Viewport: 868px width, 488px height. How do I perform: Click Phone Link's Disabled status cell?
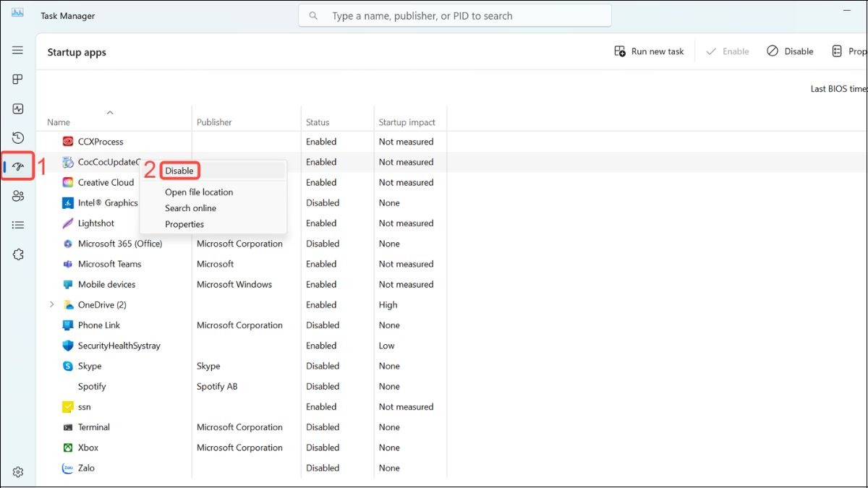point(323,325)
